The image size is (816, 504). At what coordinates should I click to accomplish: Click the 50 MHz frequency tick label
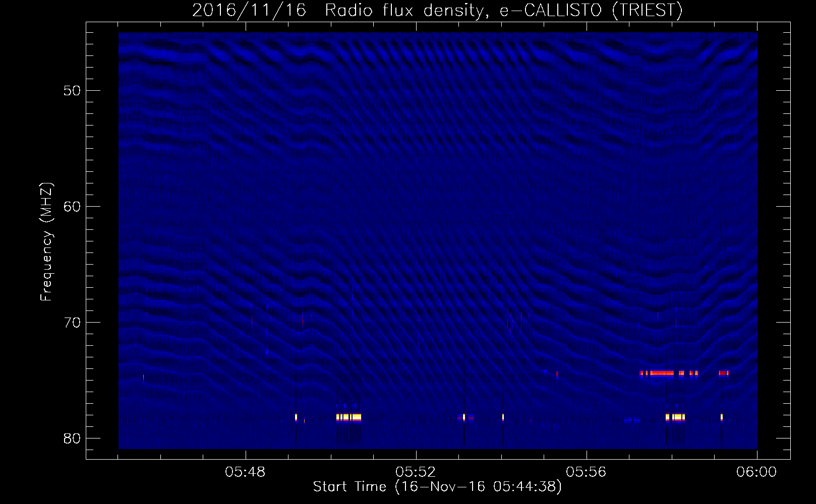tap(73, 91)
